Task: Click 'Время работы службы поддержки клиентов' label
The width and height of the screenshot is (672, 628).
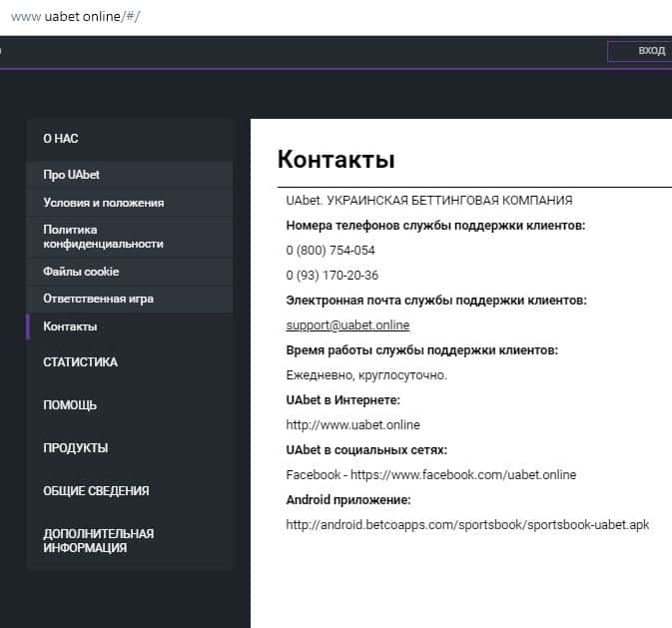Action: coord(422,350)
